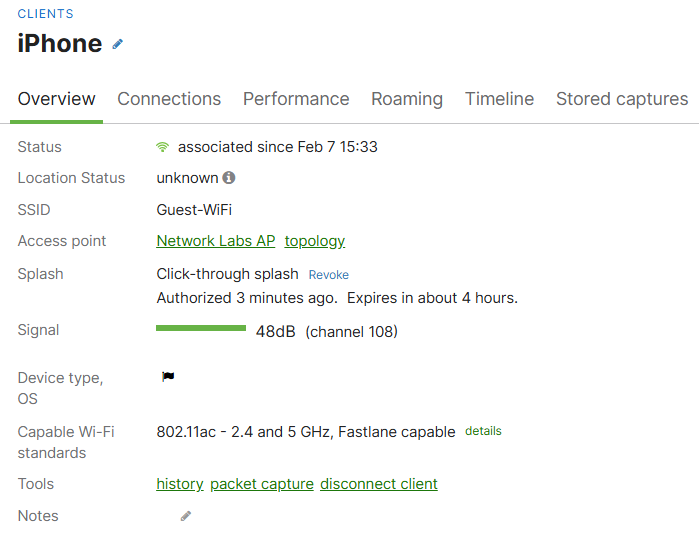This screenshot has height=535, width=699.
Task: Edit the iPhone client name pencil icon
Action: point(117,44)
